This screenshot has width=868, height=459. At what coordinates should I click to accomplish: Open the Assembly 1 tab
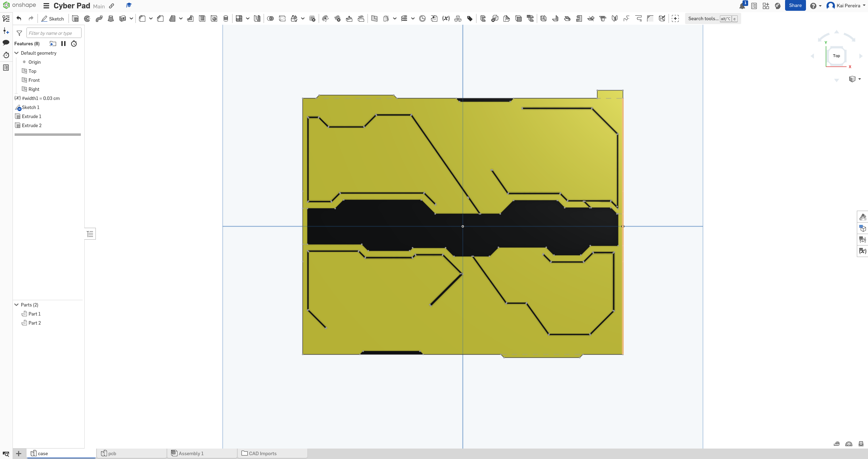click(x=191, y=453)
